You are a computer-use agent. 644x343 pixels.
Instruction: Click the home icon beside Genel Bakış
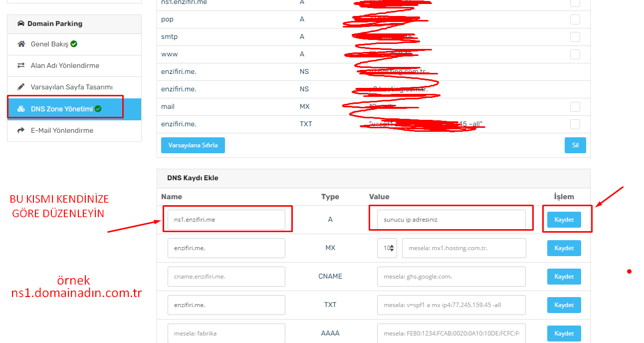click(21, 44)
